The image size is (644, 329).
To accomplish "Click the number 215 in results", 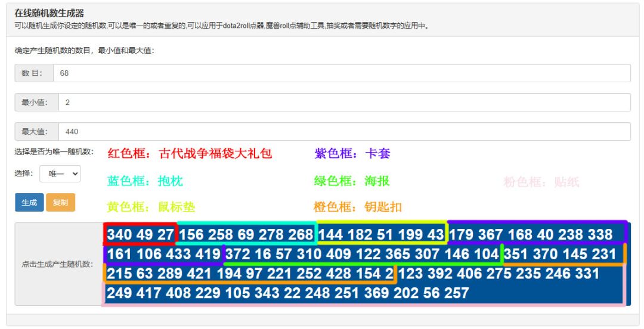I will (119, 274).
